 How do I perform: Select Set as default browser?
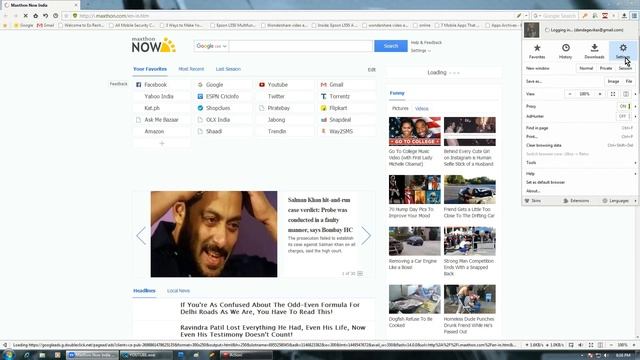click(580, 182)
